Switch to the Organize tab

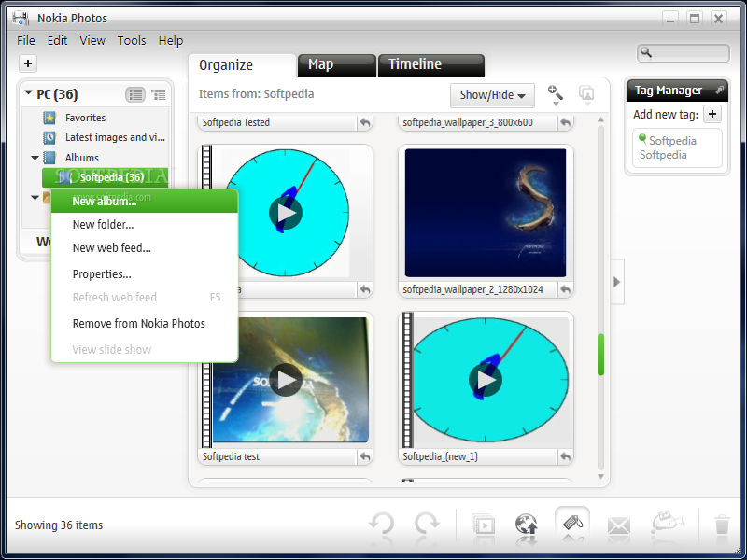pyautogui.click(x=242, y=64)
